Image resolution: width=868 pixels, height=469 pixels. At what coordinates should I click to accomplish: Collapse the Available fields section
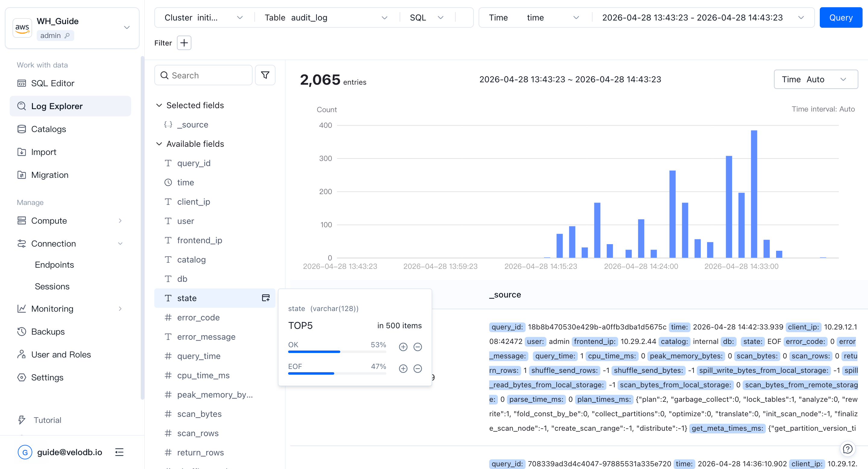[x=159, y=144]
